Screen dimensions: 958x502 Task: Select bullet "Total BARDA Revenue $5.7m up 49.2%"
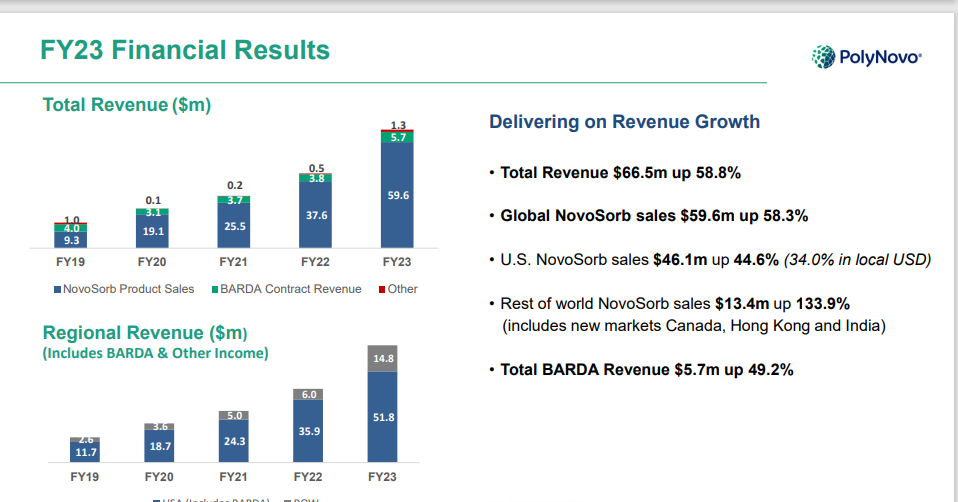point(646,369)
